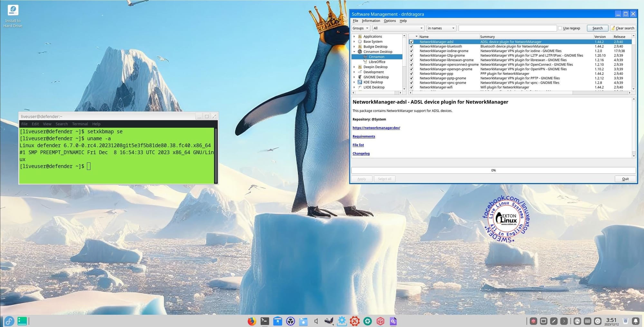Open the red gear tools icon in taskbar
This screenshot has width=644, height=327.
click(355, 321)
